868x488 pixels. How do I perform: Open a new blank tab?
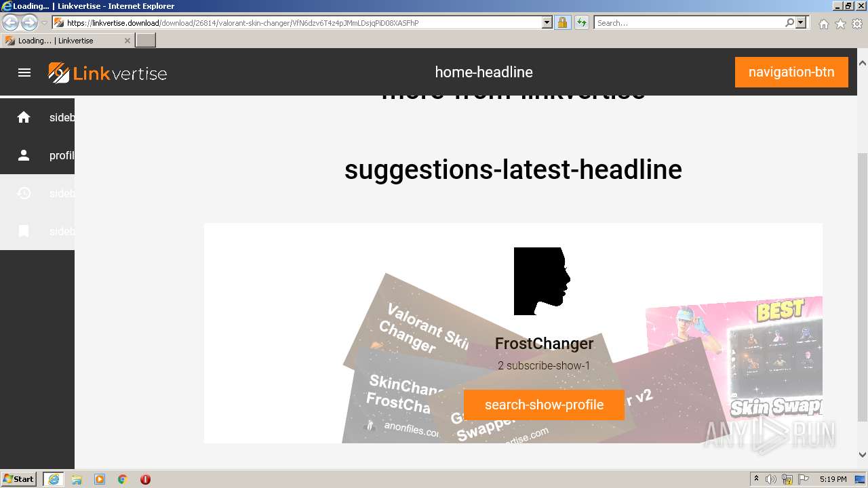pos(145,41)
